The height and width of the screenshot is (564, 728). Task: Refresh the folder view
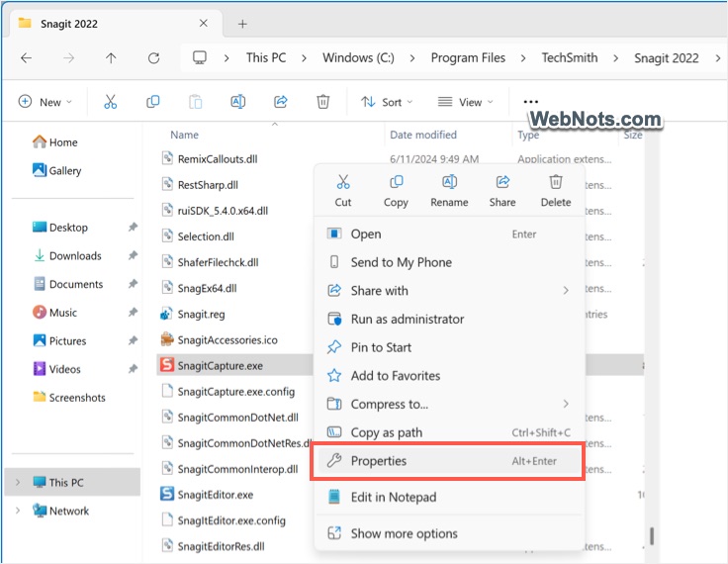pyautogui.click(x=153, y=58)
